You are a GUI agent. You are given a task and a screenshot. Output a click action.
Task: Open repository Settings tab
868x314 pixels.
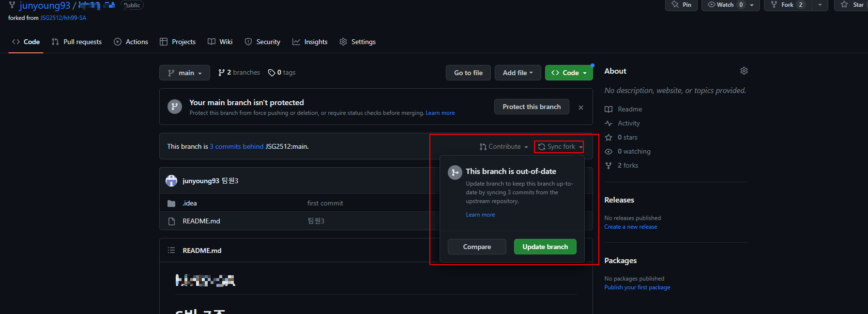[x=358, y=42]
